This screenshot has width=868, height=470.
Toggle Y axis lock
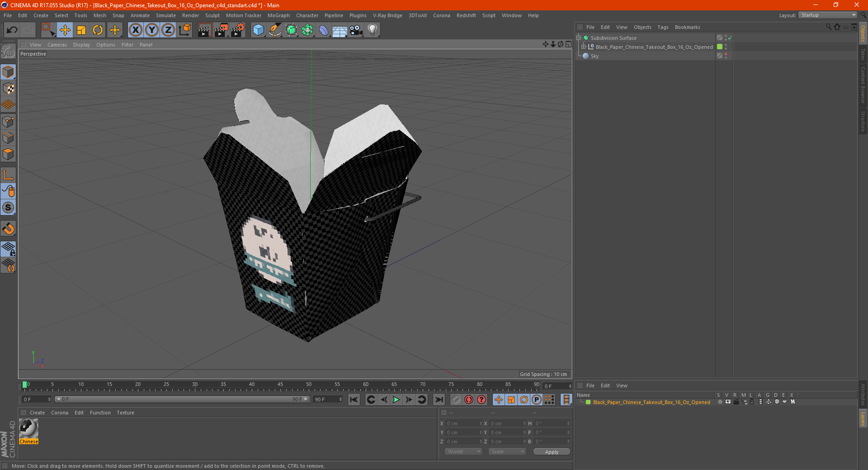coord(152,30)
